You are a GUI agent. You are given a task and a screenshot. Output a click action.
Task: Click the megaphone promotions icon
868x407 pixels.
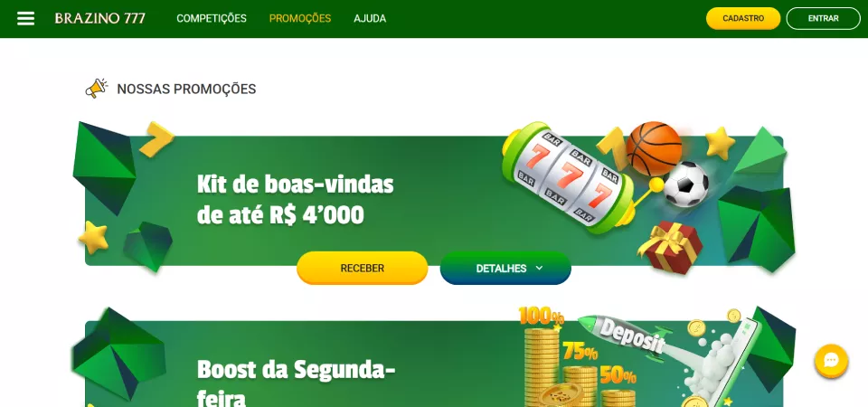click(x=97, y=89)
